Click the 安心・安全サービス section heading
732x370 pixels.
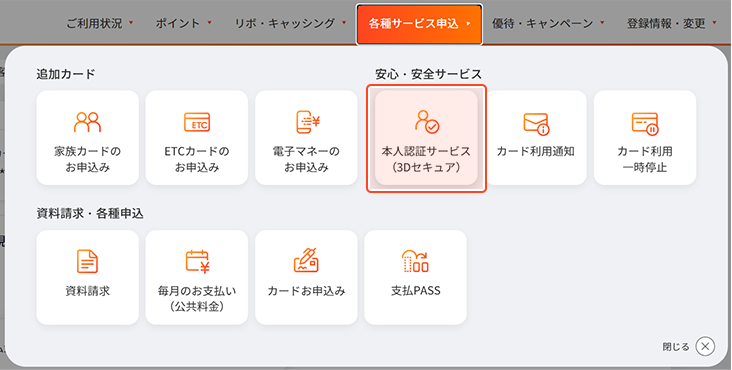[429, 74]
